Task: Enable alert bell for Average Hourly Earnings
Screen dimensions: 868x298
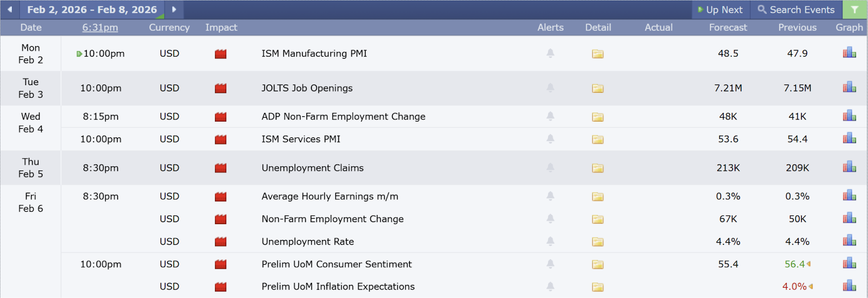Action: [550, 196]
